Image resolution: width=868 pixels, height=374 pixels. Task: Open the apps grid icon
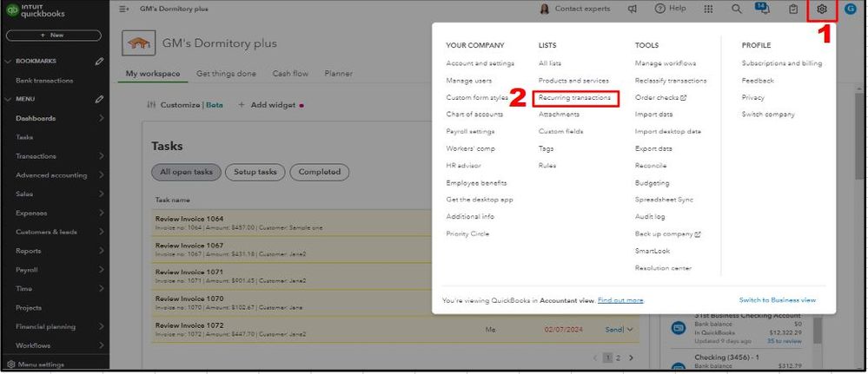click(x=708, y=9)
